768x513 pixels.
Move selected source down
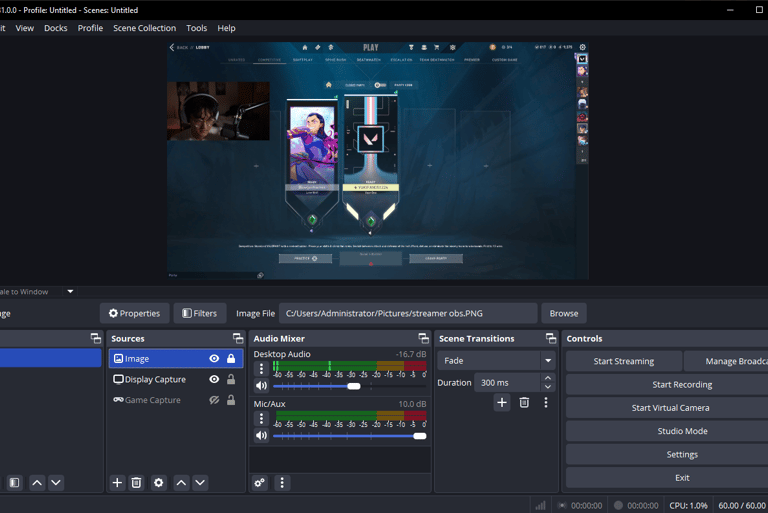[x=200, y=483]
